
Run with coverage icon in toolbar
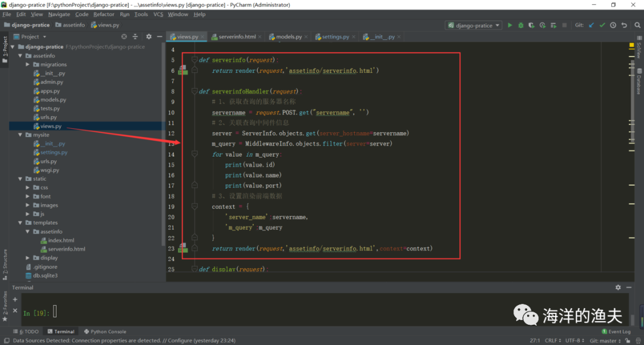point(531,26)
